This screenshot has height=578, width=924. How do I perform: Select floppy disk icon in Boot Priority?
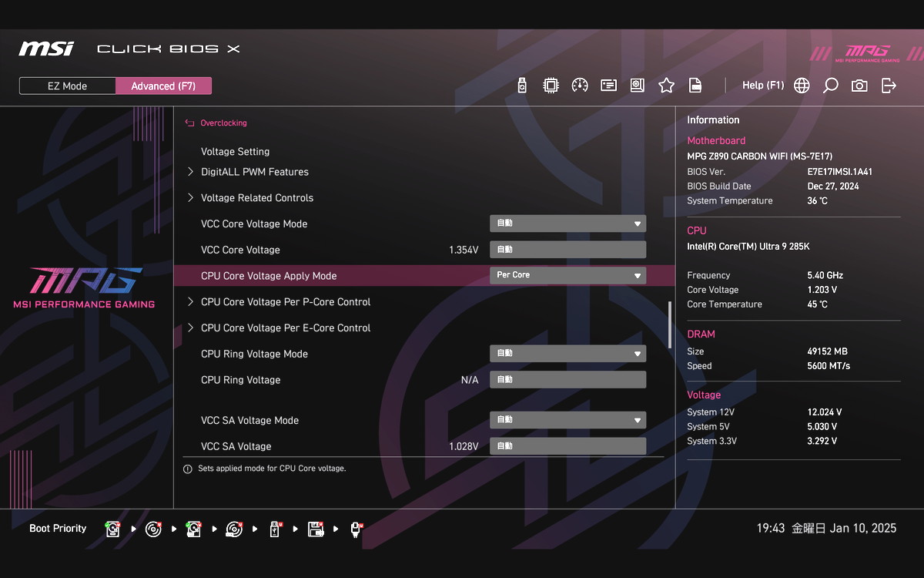tap(315, 529)
